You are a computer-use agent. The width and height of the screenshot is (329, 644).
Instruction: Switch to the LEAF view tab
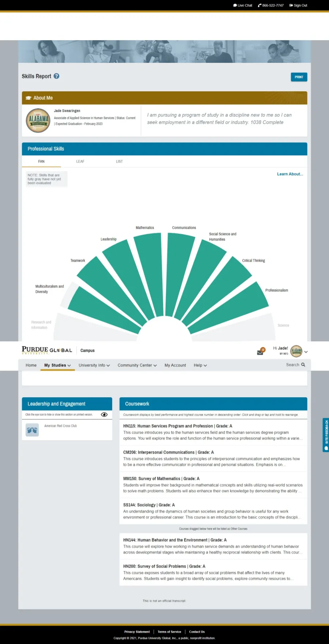[80, 161]
